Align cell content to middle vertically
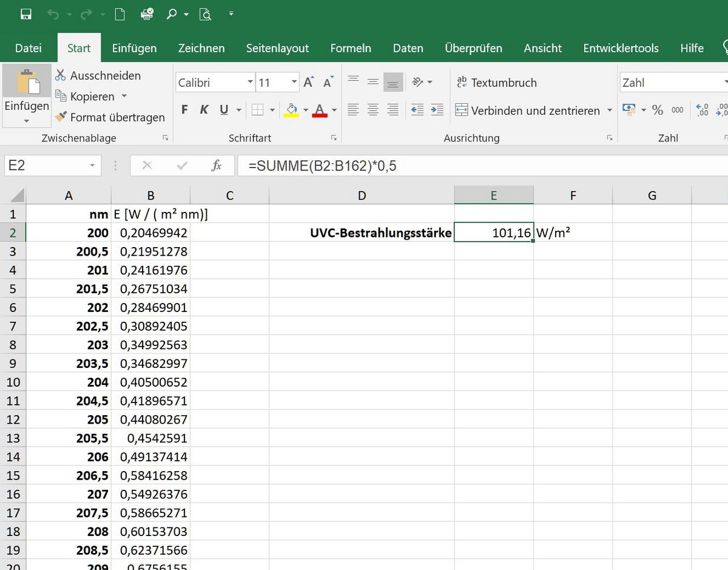 coord(373,82)
